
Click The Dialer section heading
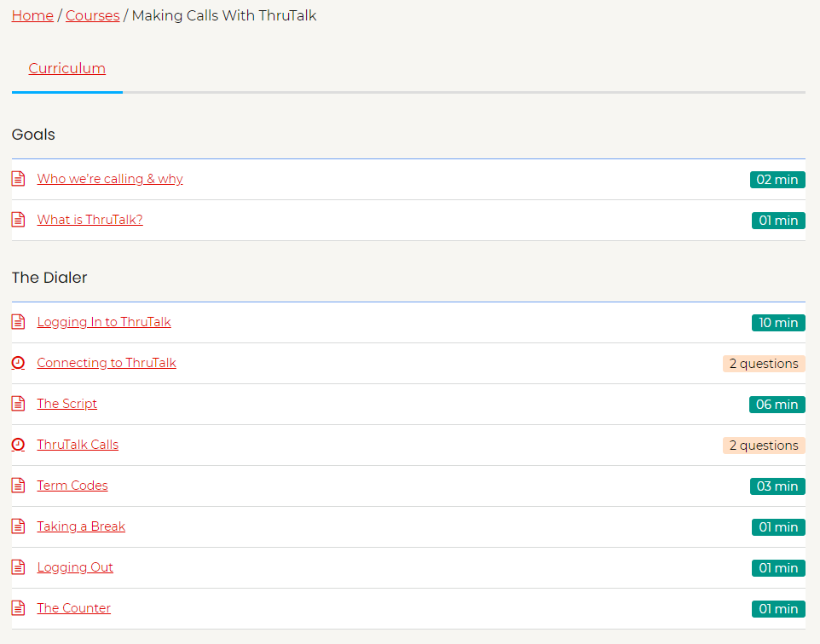(49, 278)
